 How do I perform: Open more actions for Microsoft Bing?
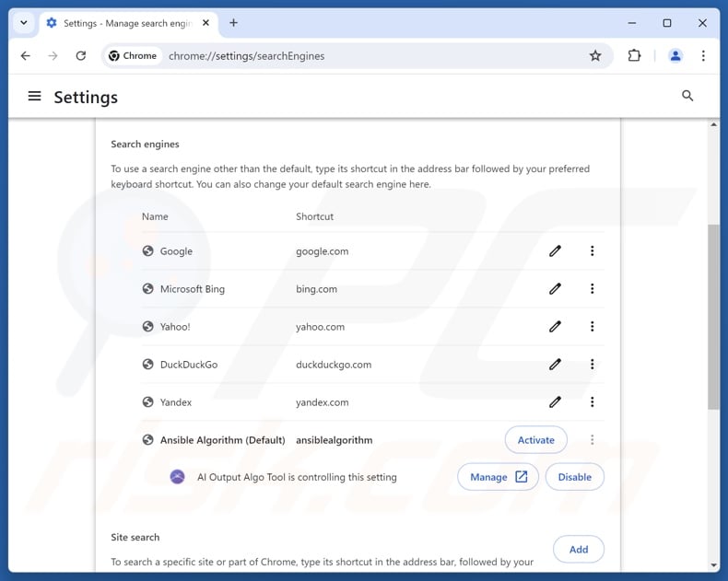[x=592, y=288]
